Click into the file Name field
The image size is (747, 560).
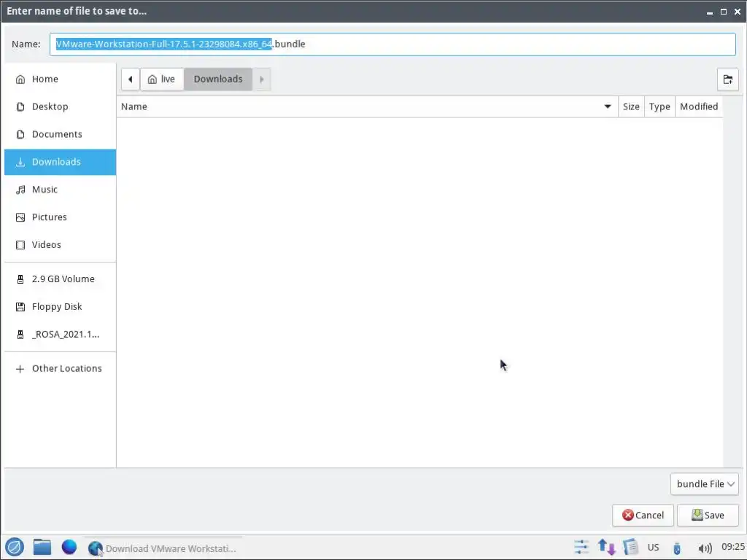(392, 44)
